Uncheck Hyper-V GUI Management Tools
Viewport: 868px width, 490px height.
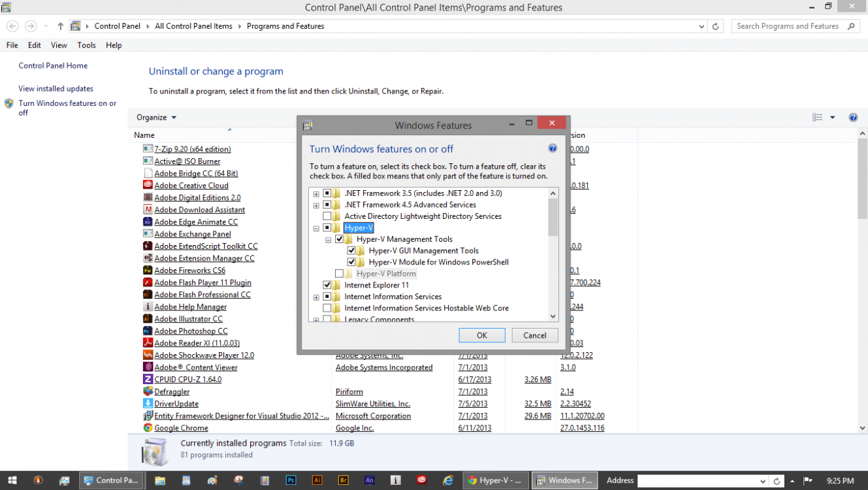tap(351, 251)
